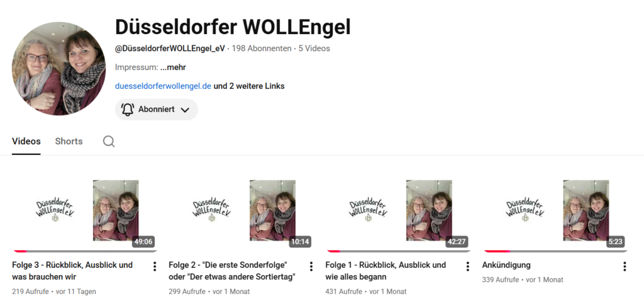Open the Folge 2 Sonderfolge video title
This screenshot has width=644, height=308.
(x=233, y=271)
